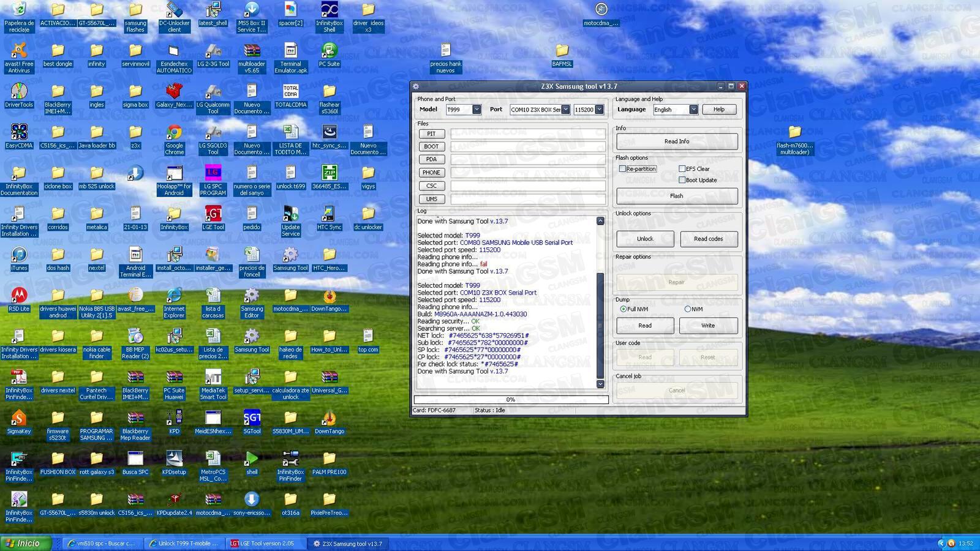Viewport: 980px width, 551px height.
Task: Click the Help button
Action: click(719, 110)
